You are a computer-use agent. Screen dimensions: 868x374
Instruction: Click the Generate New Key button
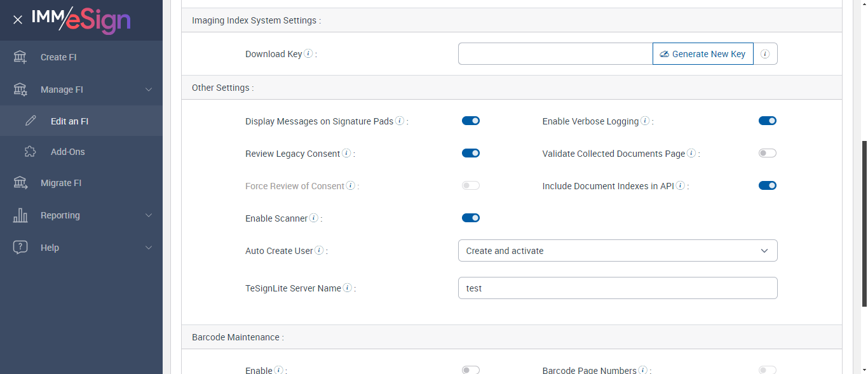click(703, 54)
